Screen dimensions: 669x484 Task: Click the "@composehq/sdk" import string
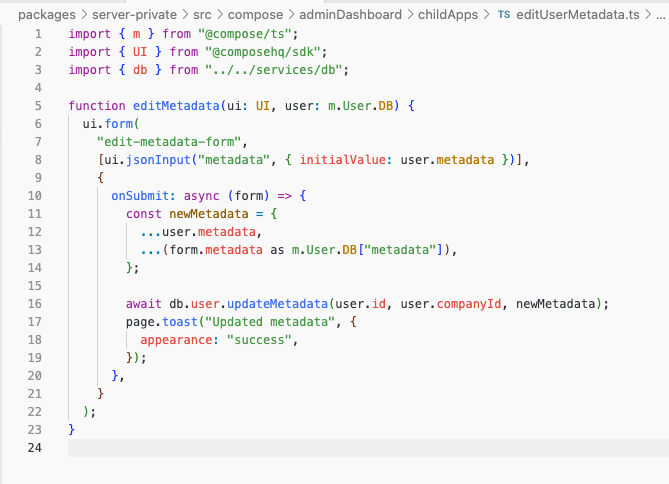pos(262,52)
